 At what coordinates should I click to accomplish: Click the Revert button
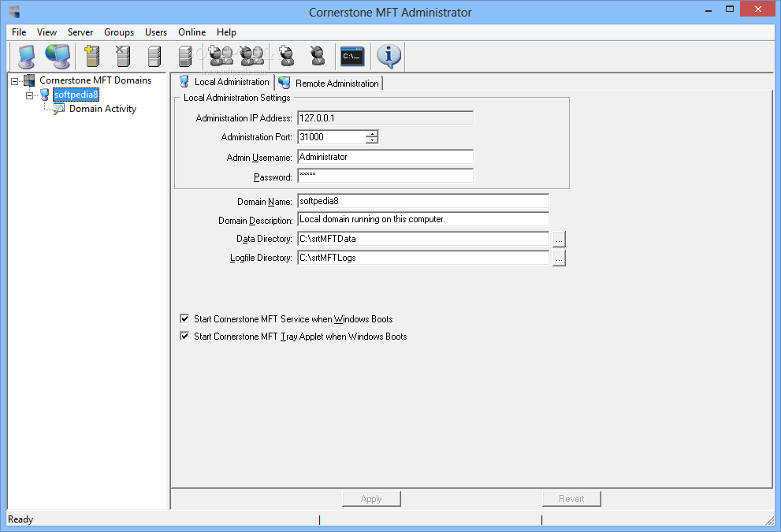[x=571, y=499]
